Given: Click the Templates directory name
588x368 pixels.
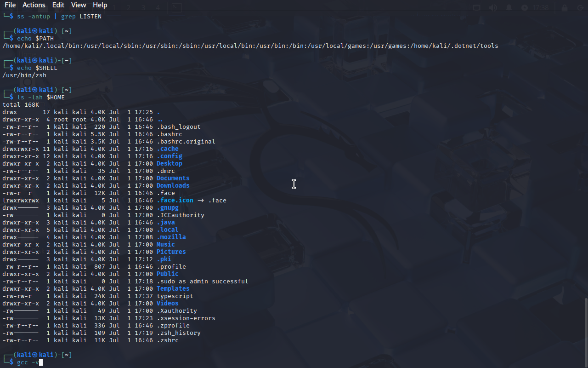Looking at the screenshot, I should [173, 289].
